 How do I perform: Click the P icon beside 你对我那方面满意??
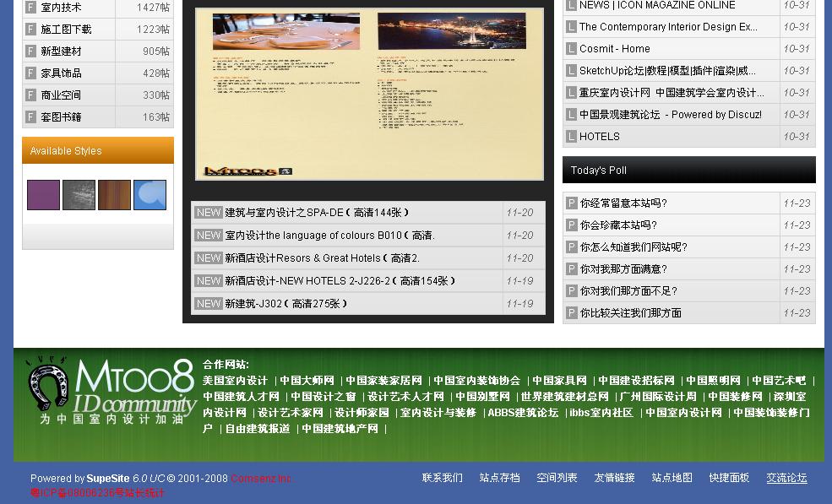click(x=572, y=269)
